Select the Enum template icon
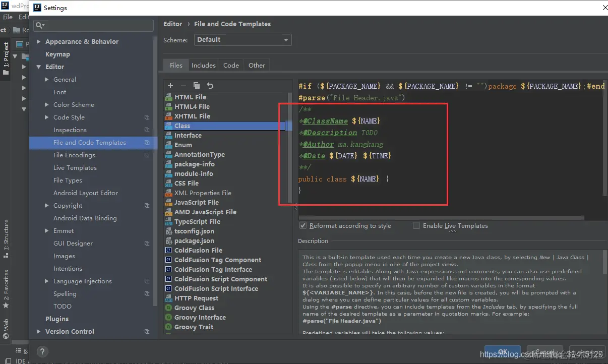Screen dimensions: 608x364 tap(168, 145)
